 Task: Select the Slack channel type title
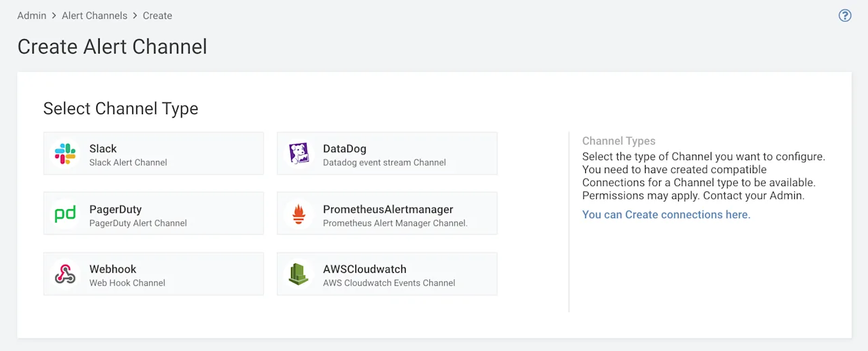click(103, 149)
